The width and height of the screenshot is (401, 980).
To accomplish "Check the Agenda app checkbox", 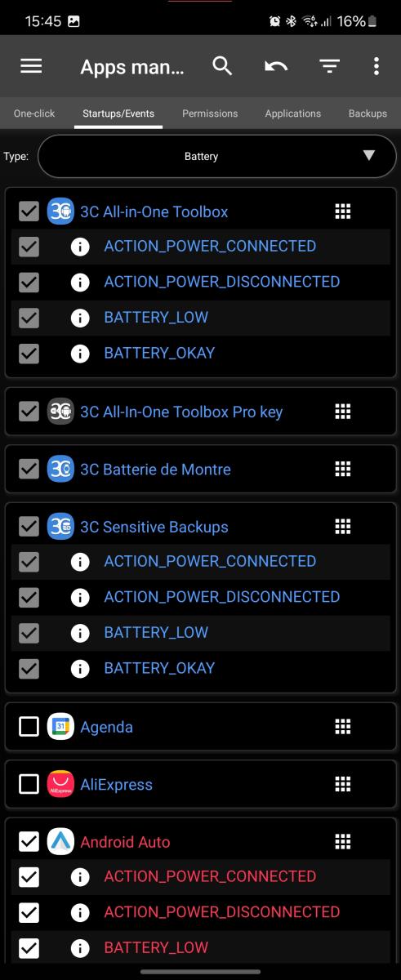I will tap(29, 726).
